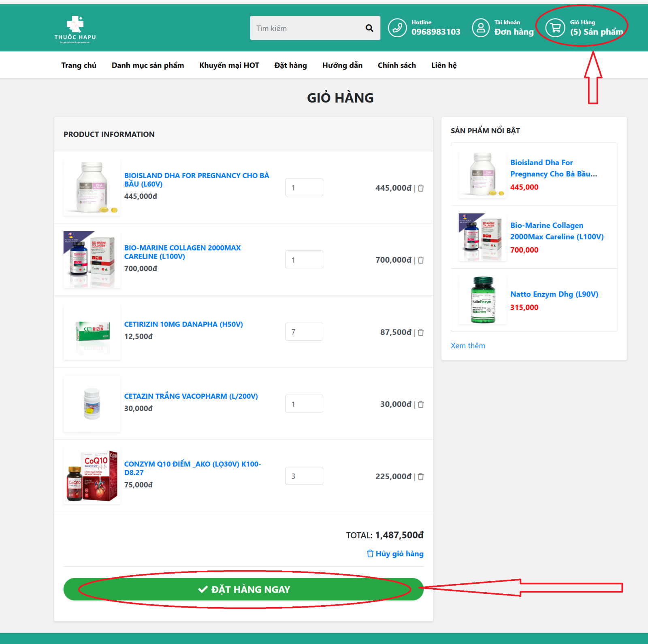Click the Thuốc Hapu logo

(75, 29)
